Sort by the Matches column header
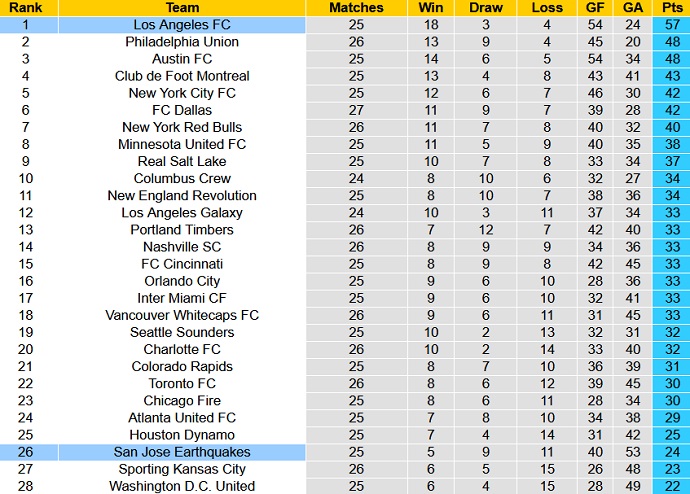This screenshot has height=494, width=690. tap(356, 8)
